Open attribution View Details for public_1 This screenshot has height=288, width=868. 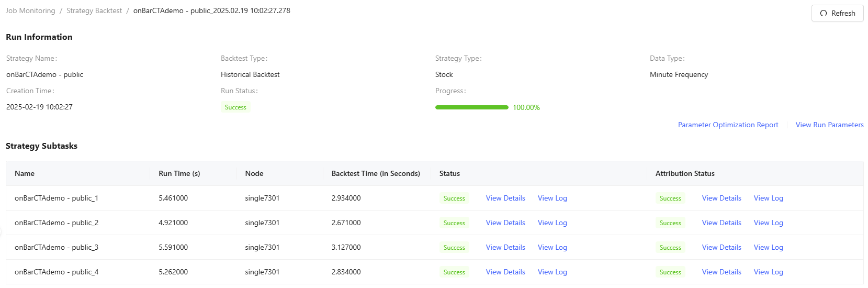tap(722, 198)
